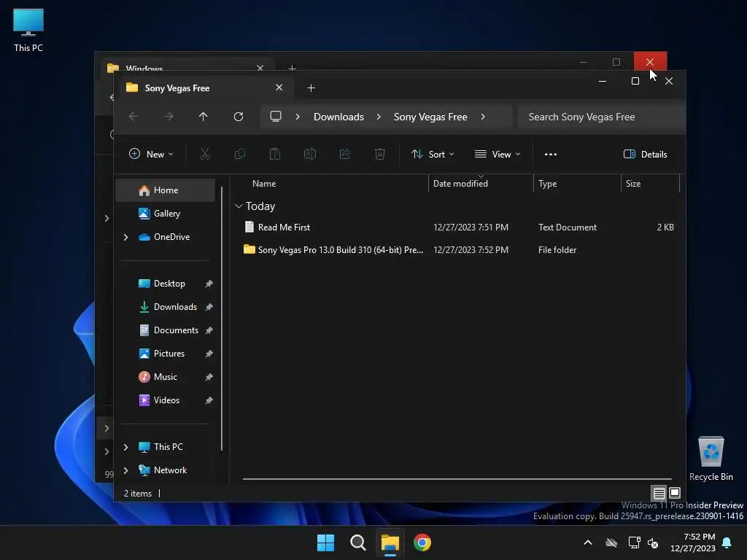This screenshot has width=747, height=560.
Task: Expand the This PC tree node
Action: pyautogui.click(x=125, y=447)
